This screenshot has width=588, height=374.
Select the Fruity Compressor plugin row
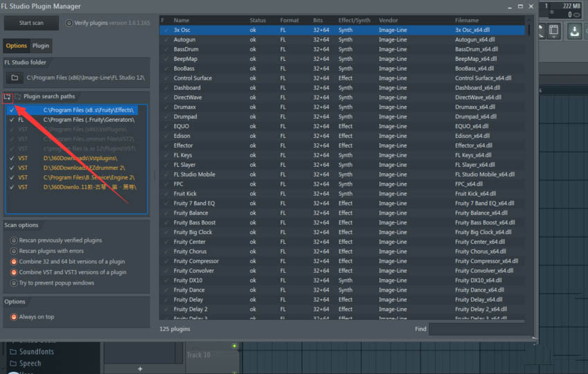196,261
